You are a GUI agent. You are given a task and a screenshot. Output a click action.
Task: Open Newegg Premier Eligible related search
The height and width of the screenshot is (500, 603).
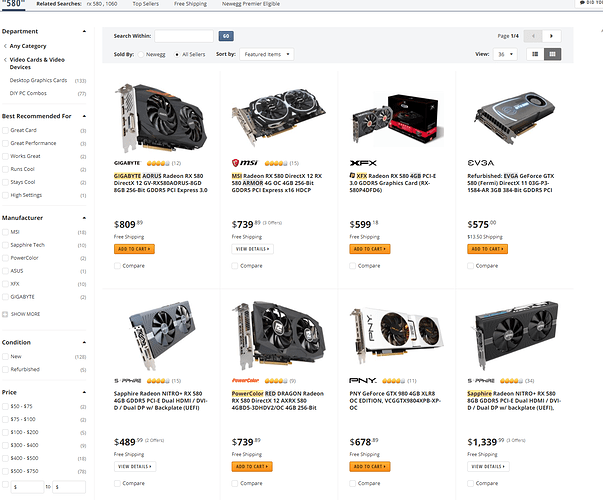click(251, 4)
